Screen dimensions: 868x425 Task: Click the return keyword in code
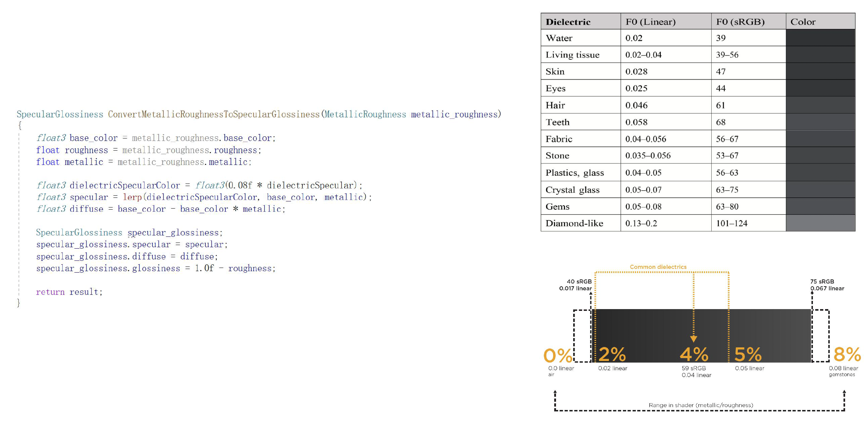(50, 292)
